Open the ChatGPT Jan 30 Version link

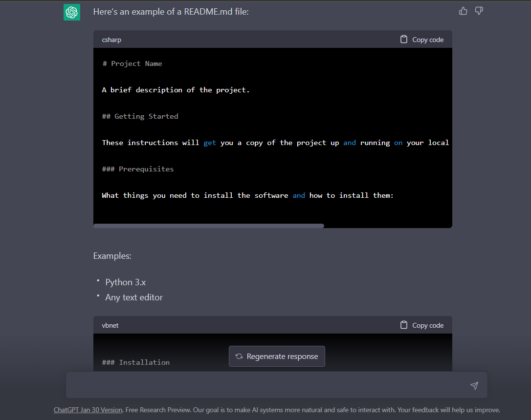pos(88,410)
